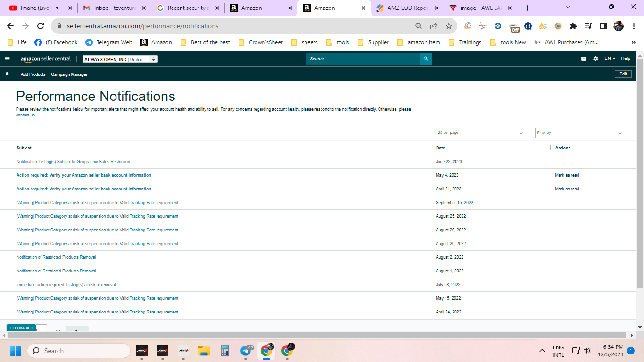
Task: Open a new browser tab with the plus button
Action: point(528,8)
